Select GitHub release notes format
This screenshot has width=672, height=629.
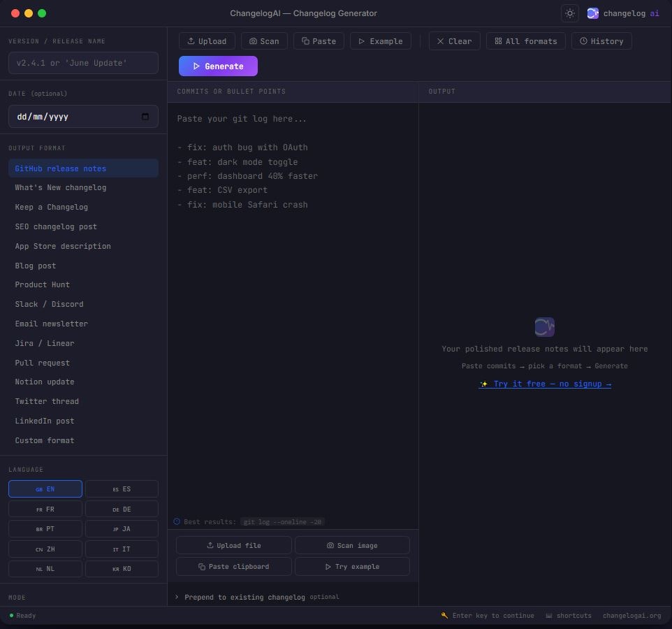point(83,168)
